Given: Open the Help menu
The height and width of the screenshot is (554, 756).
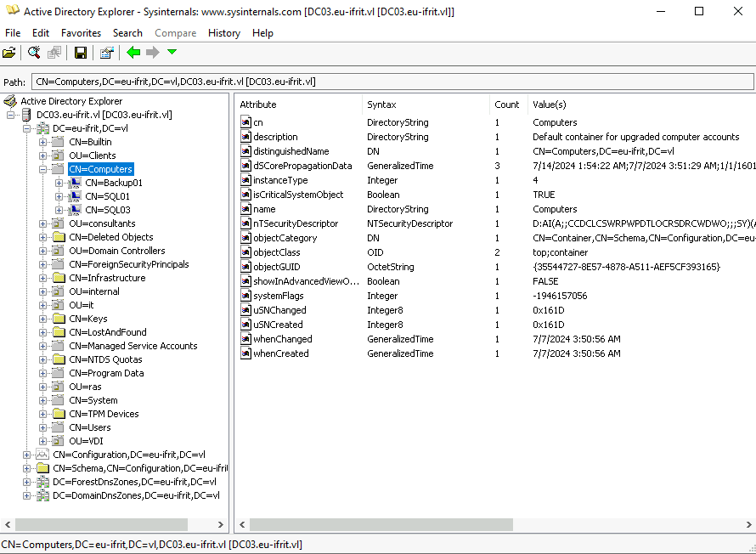Looking at the screenshot, I should [x=262, y=33].
